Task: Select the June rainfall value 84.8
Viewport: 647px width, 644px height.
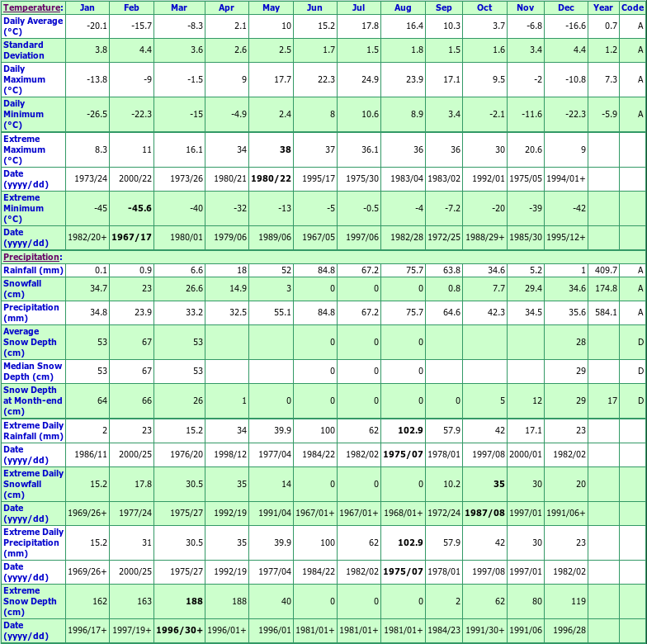Action: (x=327, y=271)
